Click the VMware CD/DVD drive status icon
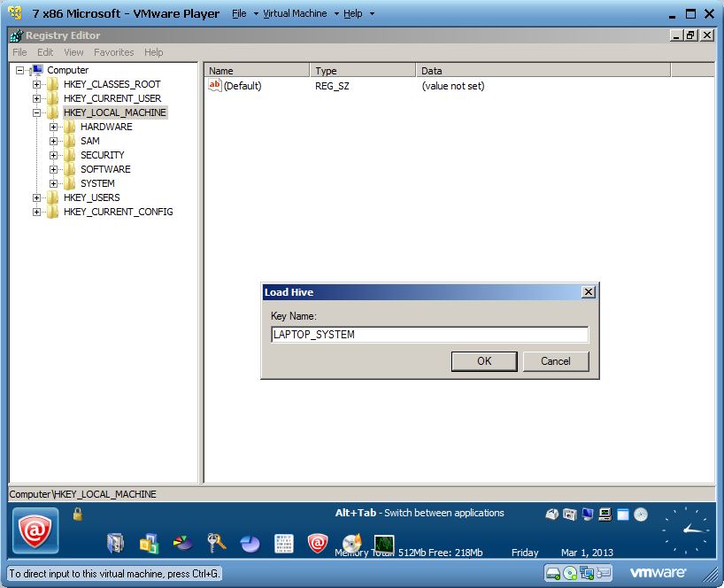The width and height of the screenshot is (724, 588). click(570, 573)
